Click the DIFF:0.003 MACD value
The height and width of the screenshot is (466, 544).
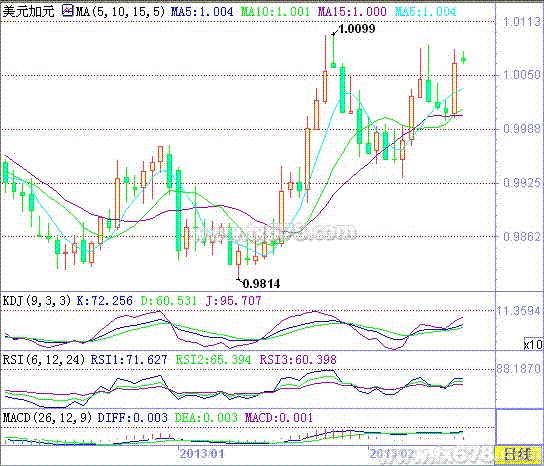click(133, 417)
